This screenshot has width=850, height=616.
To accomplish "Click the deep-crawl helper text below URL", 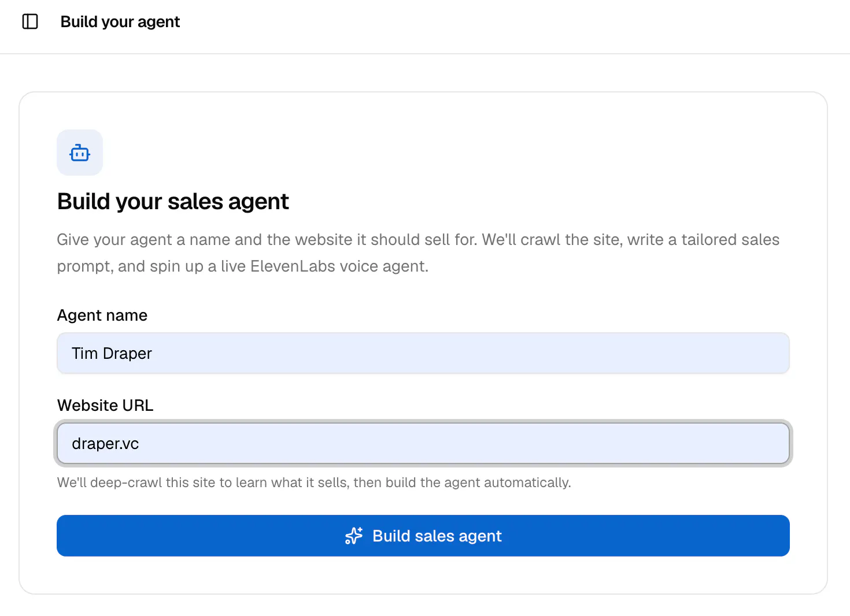I will (314, 483).
